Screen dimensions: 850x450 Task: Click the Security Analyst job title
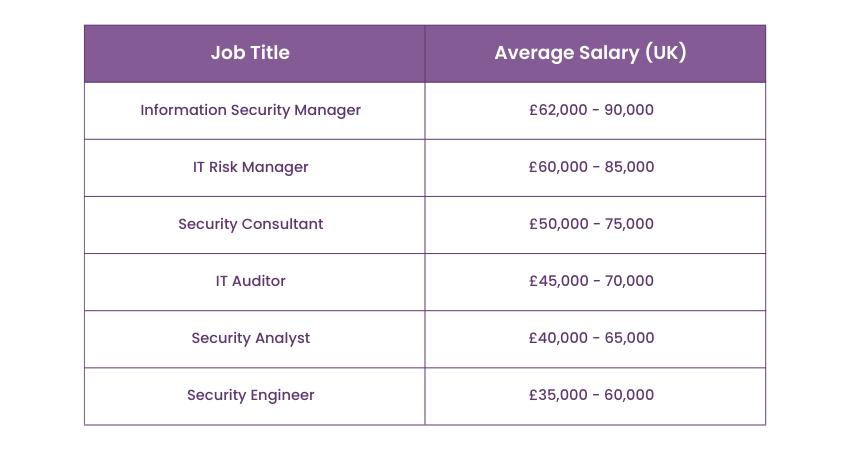(250, 338)
